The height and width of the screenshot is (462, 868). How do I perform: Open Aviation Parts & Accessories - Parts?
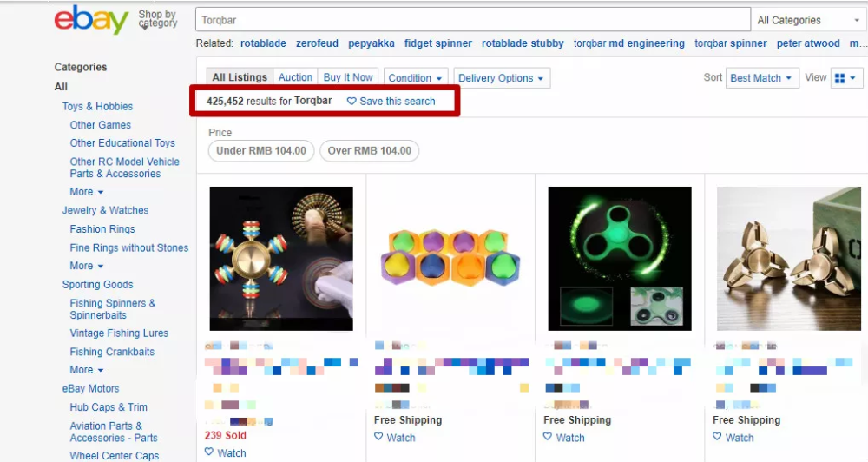click(114, 432)
